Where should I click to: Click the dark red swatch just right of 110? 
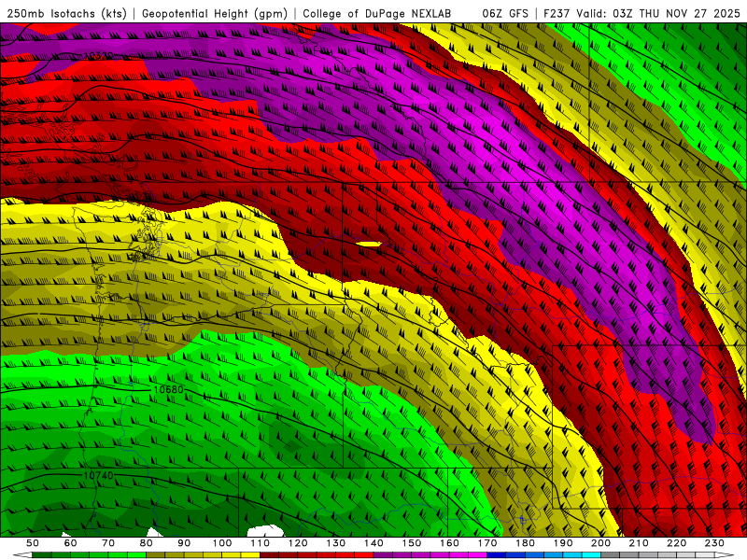point(269,554)
